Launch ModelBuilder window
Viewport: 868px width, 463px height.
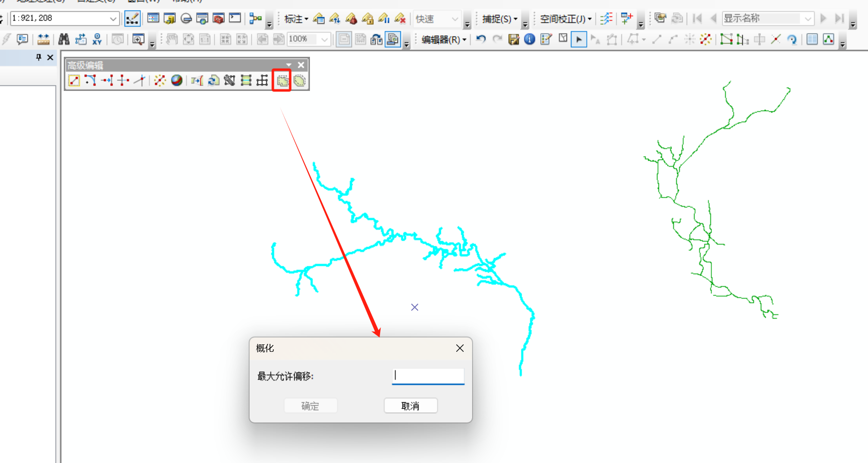point(255,19)
